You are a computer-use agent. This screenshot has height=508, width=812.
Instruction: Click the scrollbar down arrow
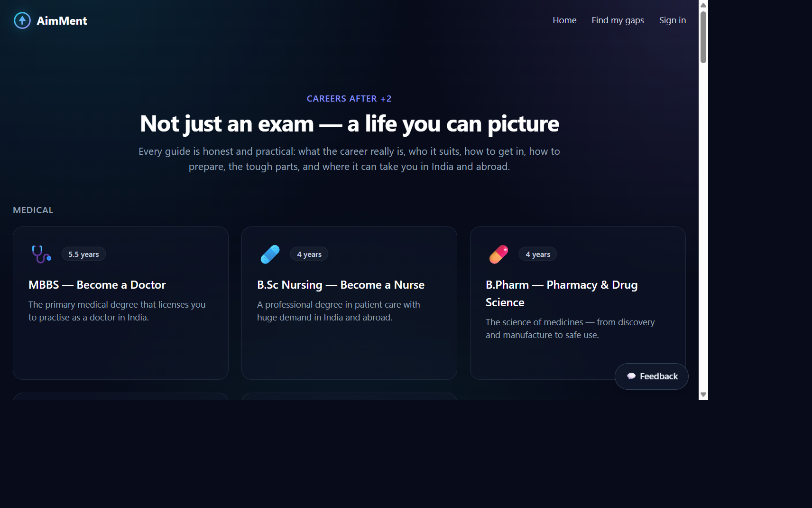[x=703, y=395]
